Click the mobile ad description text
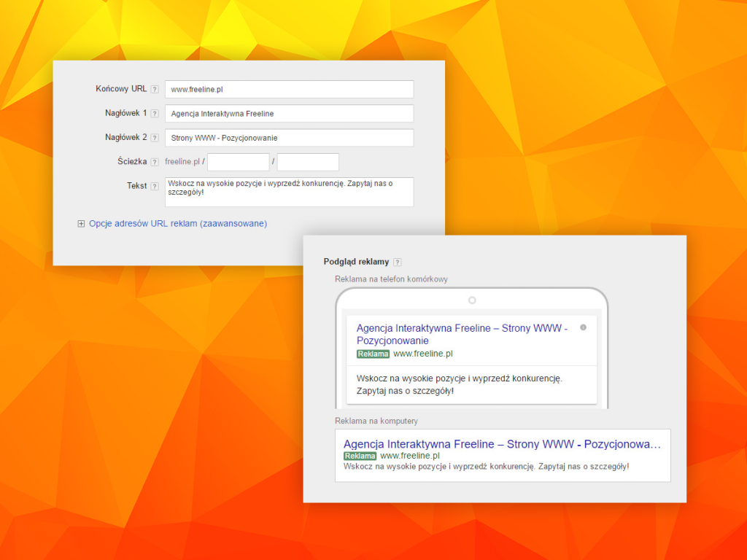This screenshot has width=747, height=560. click(x=460, y=385)
